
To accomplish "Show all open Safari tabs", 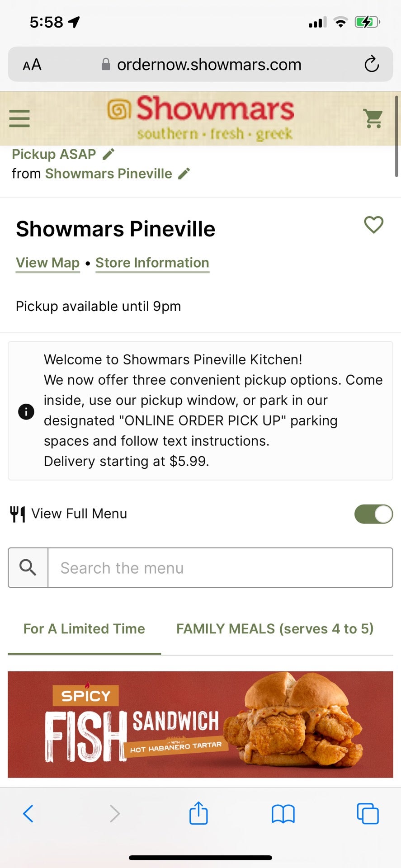I will tap(368, 814).
